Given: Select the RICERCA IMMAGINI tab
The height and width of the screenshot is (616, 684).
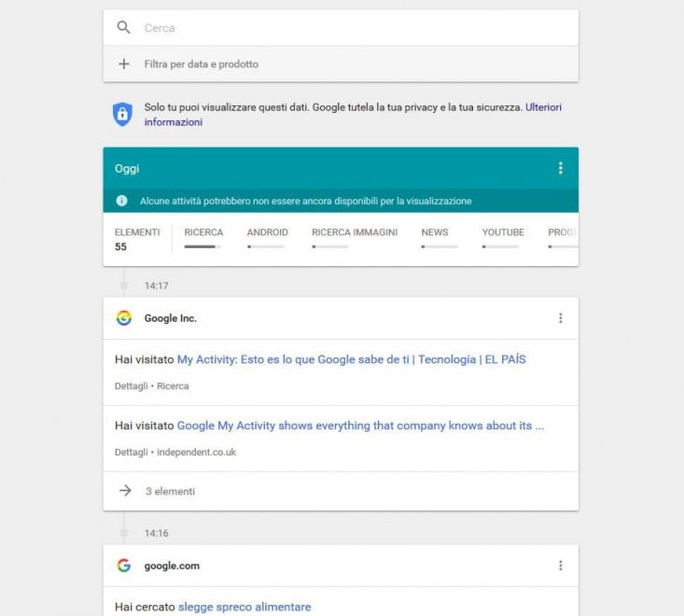Looking at the screenshot, I should point(355,232).
